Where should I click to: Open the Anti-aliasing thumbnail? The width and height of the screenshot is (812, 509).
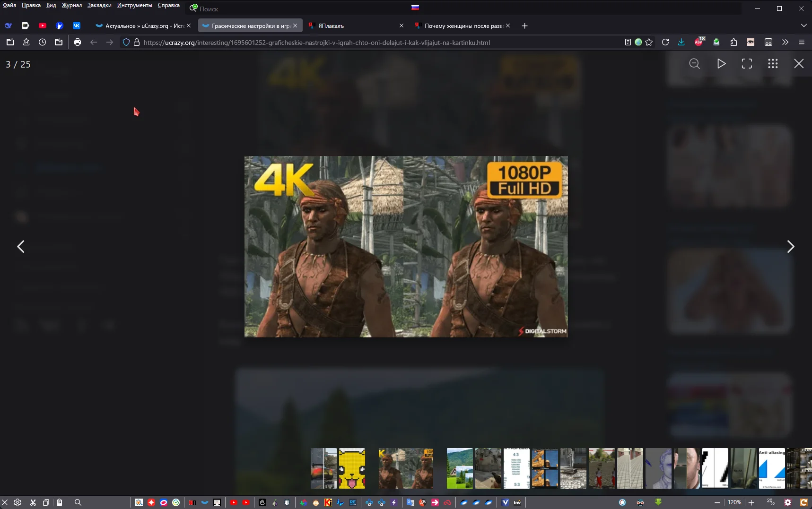coord(772,468)
